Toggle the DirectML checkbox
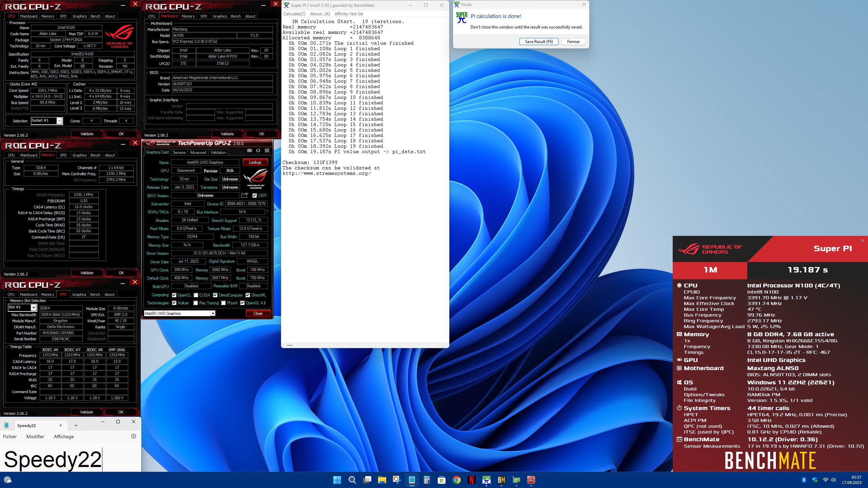Screen dimensions: 868x488 pos(248,295)
